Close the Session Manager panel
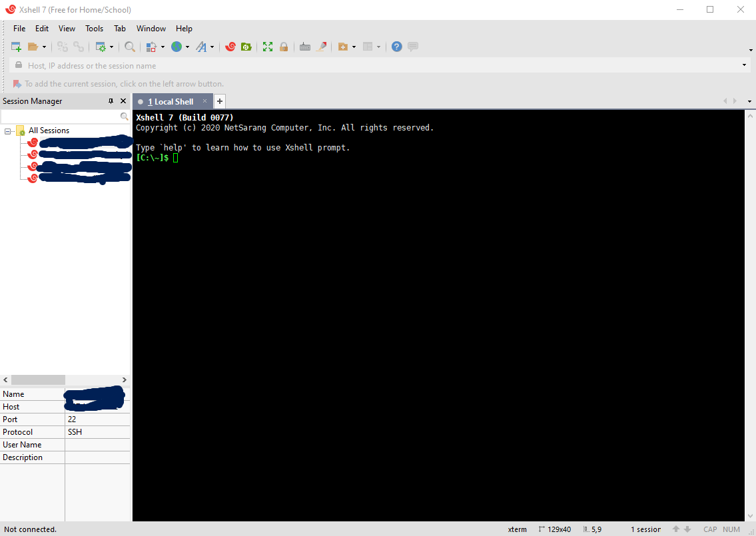Image resolution: width=756 pixels, height=536 pixels. coord(123,101)
